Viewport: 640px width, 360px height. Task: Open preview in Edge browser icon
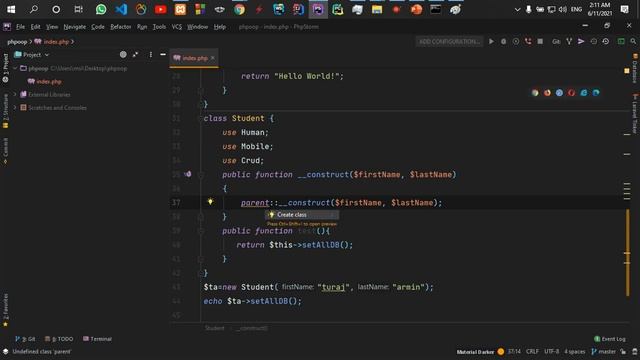596,93
